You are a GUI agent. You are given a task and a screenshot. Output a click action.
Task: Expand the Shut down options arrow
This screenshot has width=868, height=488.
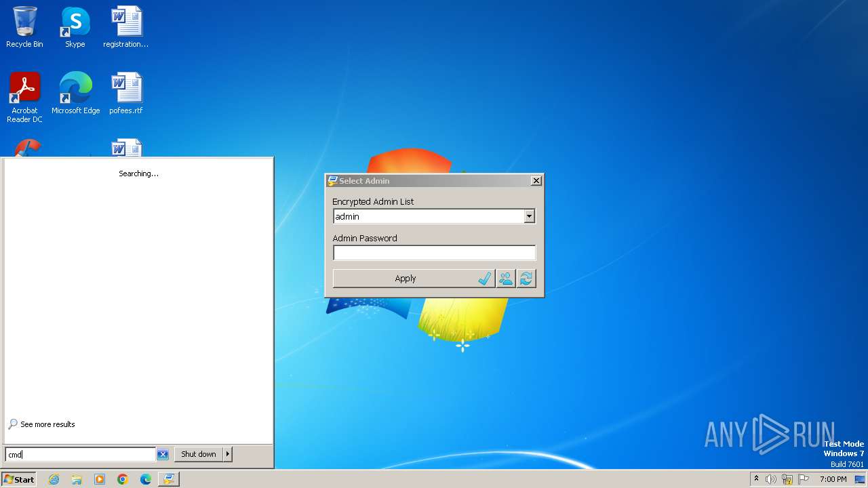pos(228,454)
